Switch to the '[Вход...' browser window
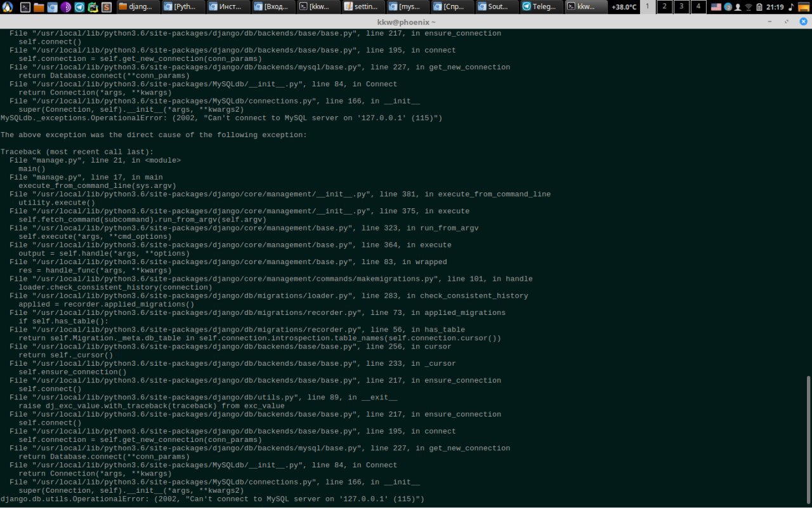 [x=273, y=7]
